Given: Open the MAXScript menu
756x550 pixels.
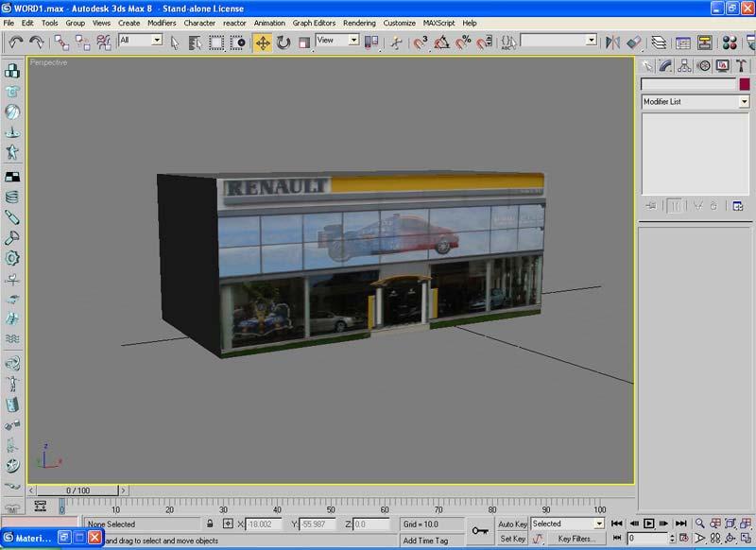Looking at the screenshot, I should click(x=438, y=23).
